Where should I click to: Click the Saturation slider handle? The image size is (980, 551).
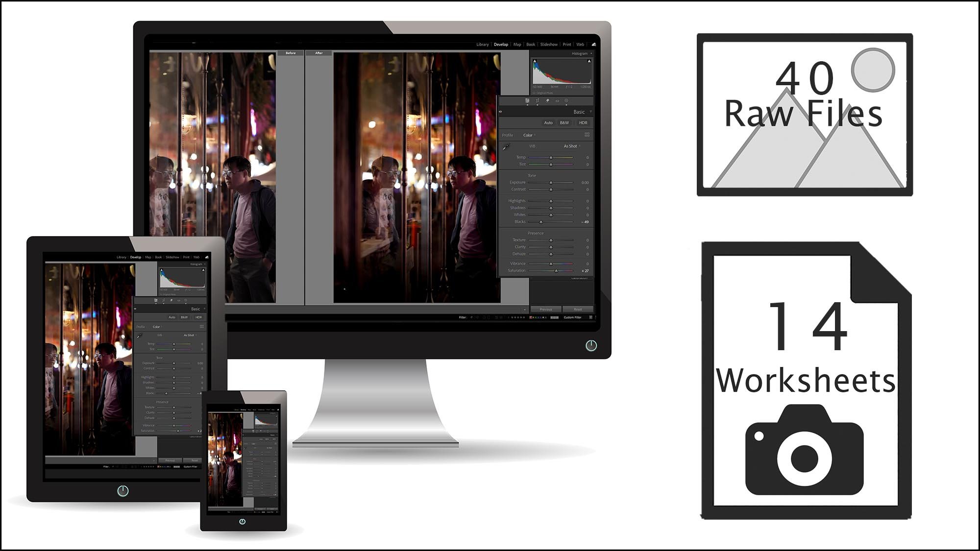pyautogui.click(x=556, y=271)
